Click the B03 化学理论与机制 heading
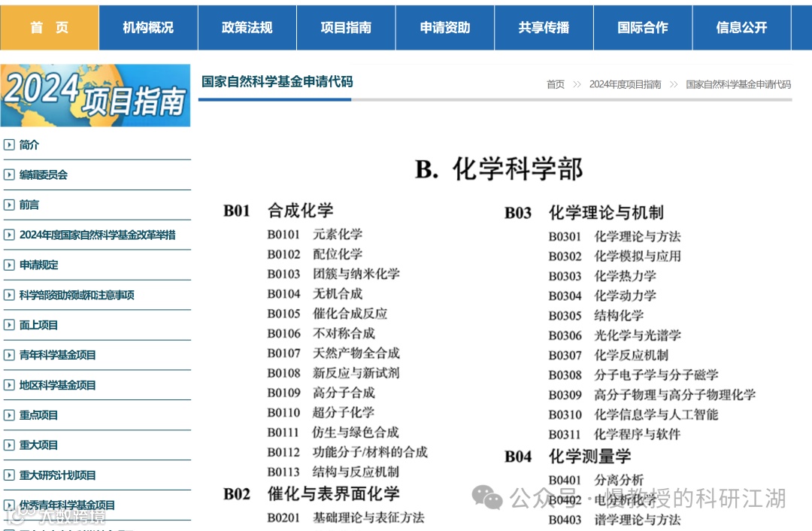 [584, 212]
